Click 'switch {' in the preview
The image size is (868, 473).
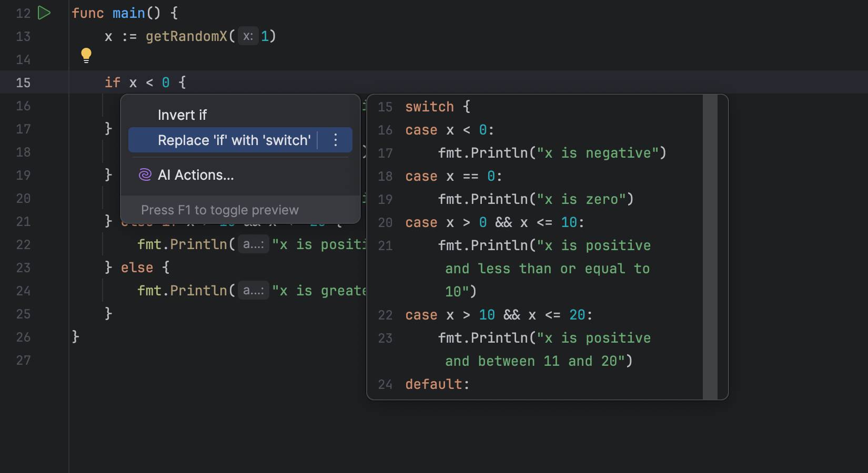(438, 107)
